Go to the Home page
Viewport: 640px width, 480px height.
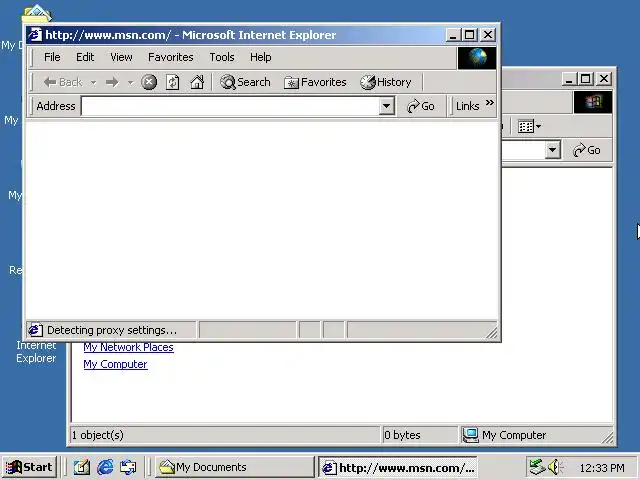click(x=197, y=82)
